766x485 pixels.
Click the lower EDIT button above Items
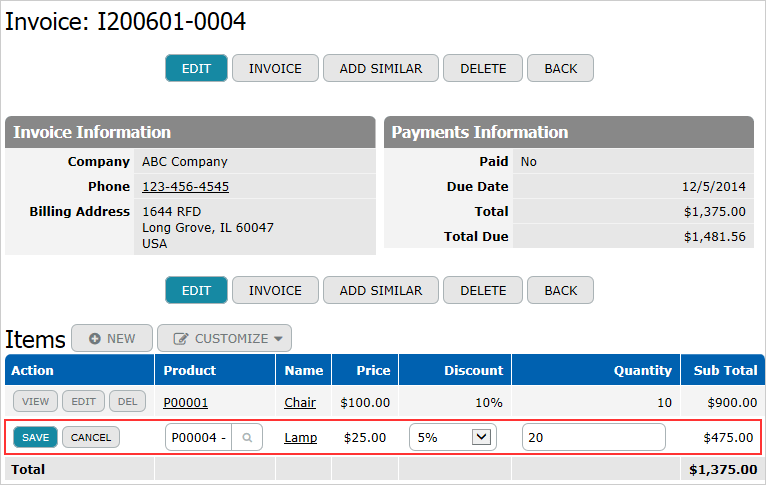[196, 290]
